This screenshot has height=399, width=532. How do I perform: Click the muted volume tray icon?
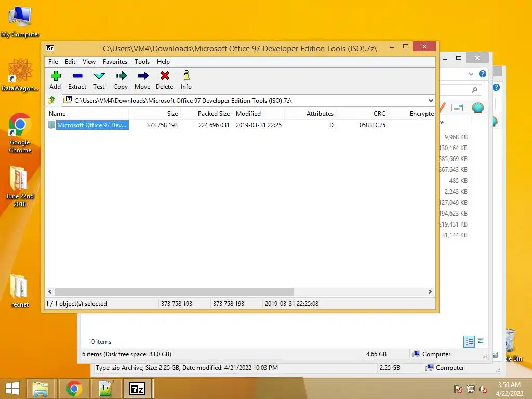coord(483,389)
